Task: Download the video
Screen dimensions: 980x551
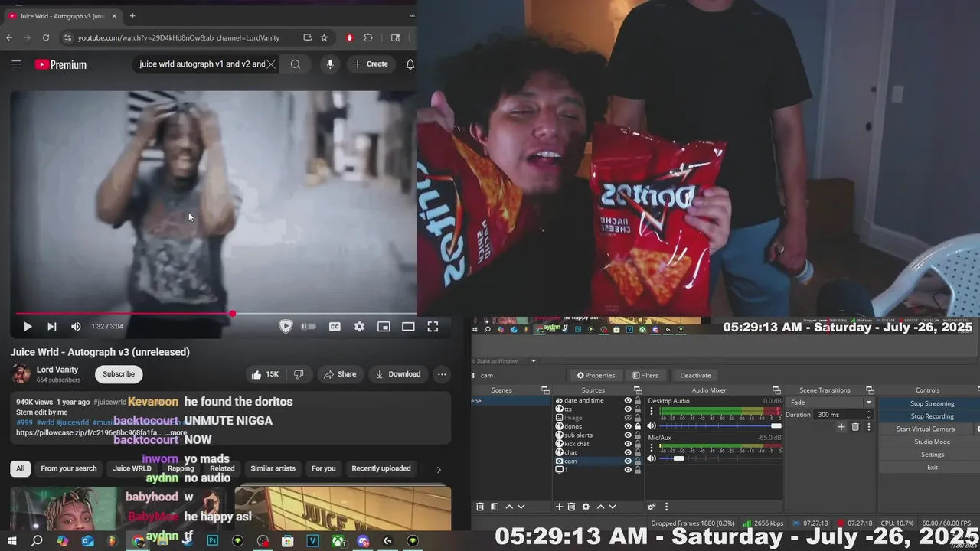Action: point(398,374)
